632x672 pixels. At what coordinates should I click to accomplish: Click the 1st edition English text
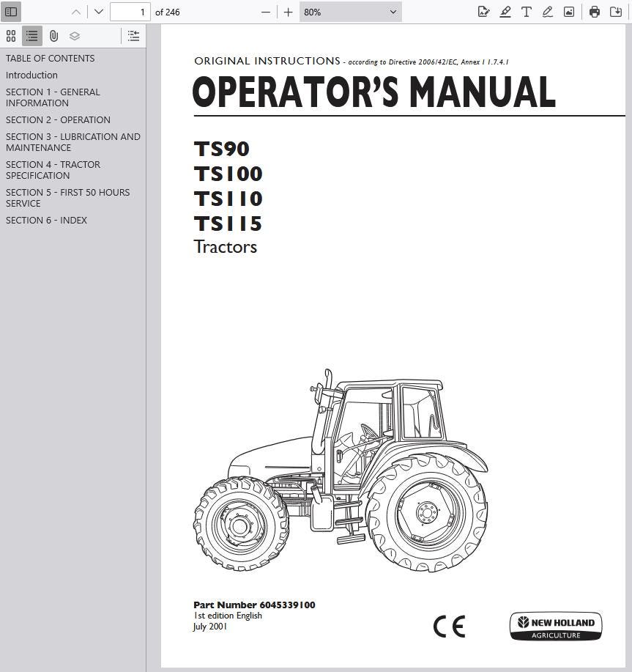pos(228,616)
